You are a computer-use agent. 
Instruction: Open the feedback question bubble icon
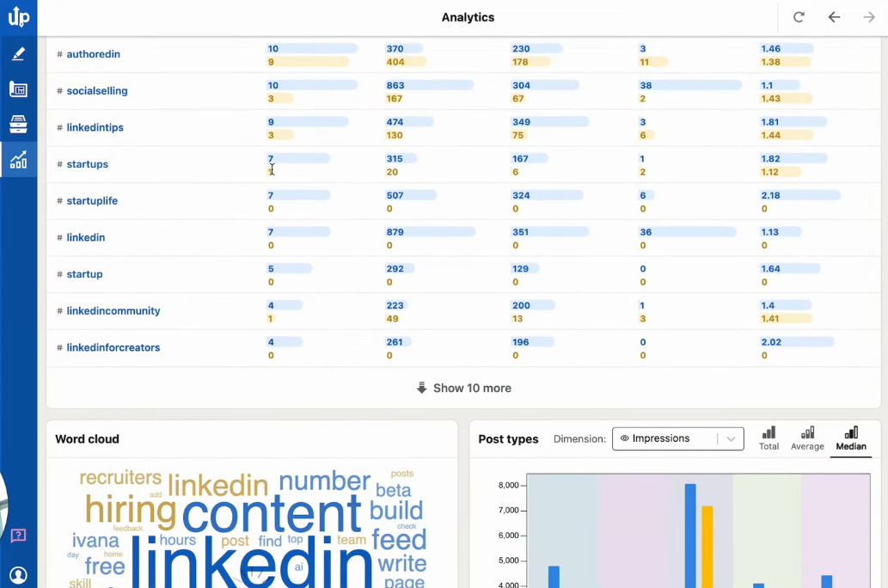pos(18,536)
